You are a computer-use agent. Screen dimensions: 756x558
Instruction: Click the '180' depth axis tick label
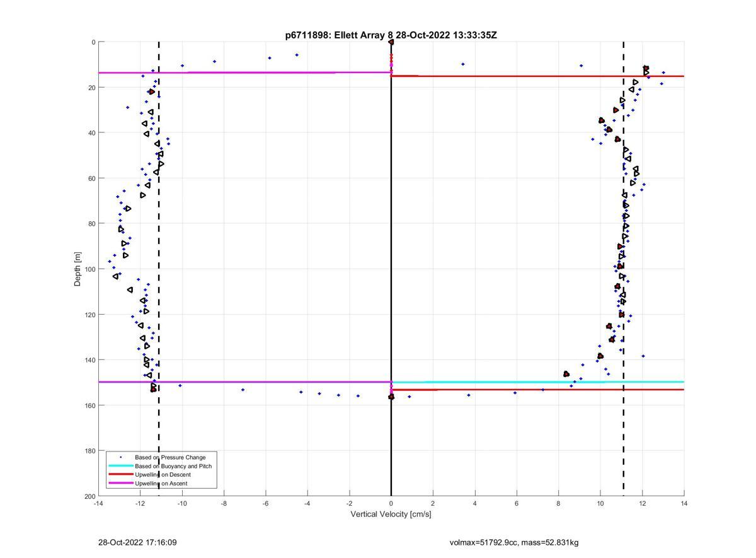89,451
